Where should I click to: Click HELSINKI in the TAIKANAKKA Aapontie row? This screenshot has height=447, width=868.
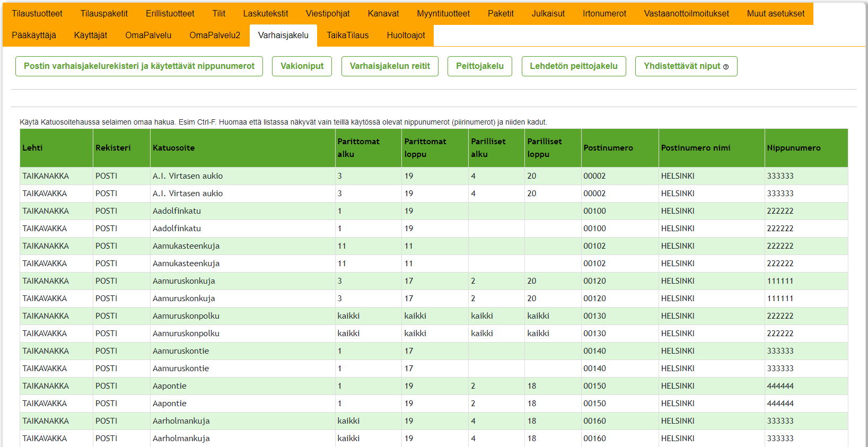coord(678,386)
